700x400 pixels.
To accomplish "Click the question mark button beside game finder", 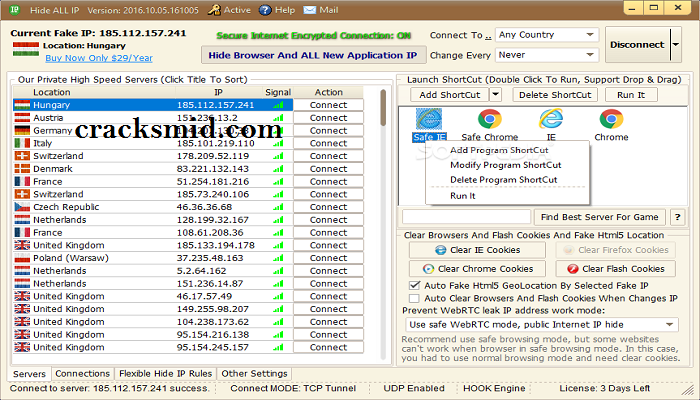I will coord(677,217).
